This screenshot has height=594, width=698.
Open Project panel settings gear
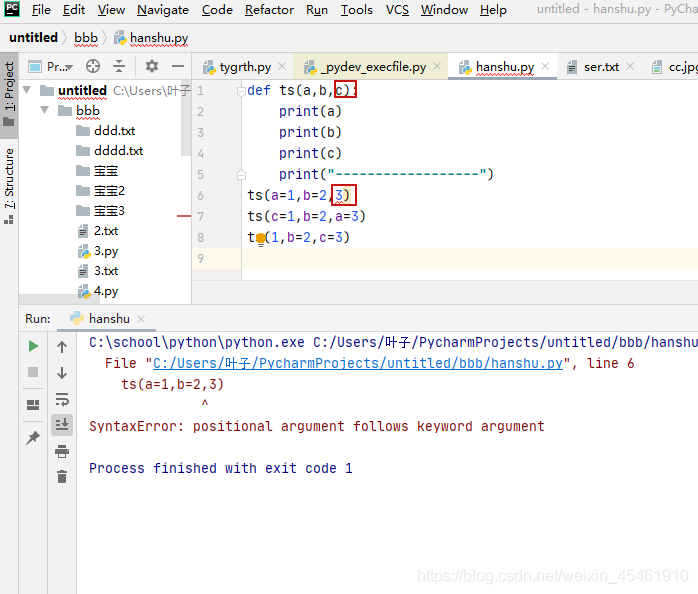tap(152, 66)
